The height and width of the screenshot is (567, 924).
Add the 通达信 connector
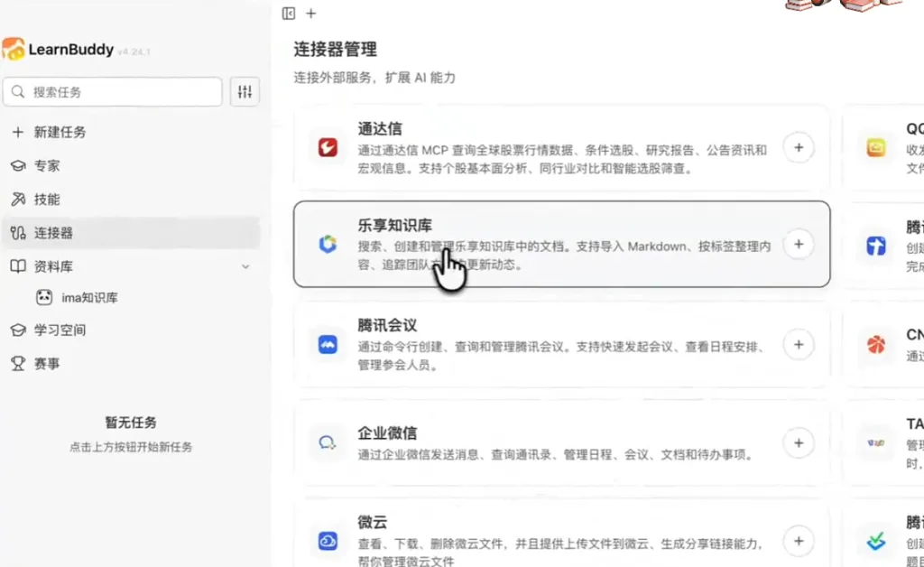(799, 147)
